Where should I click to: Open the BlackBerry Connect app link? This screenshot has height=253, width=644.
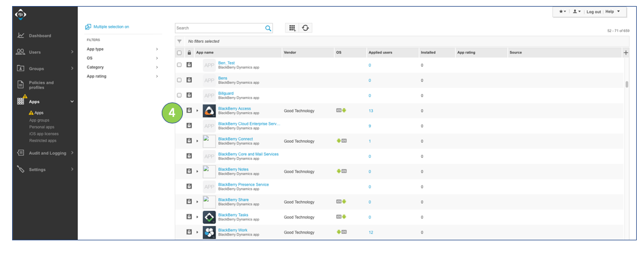click(x=235, y=139)
